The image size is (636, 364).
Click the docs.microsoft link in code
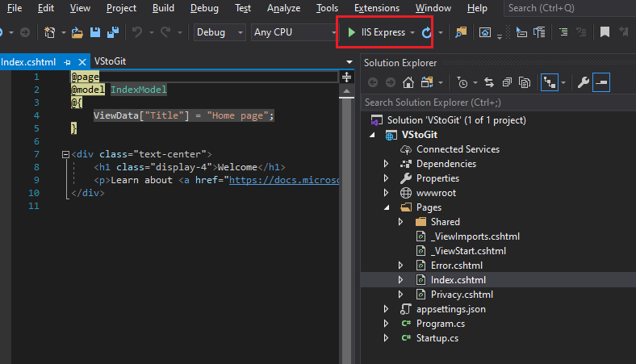point(284,180)
